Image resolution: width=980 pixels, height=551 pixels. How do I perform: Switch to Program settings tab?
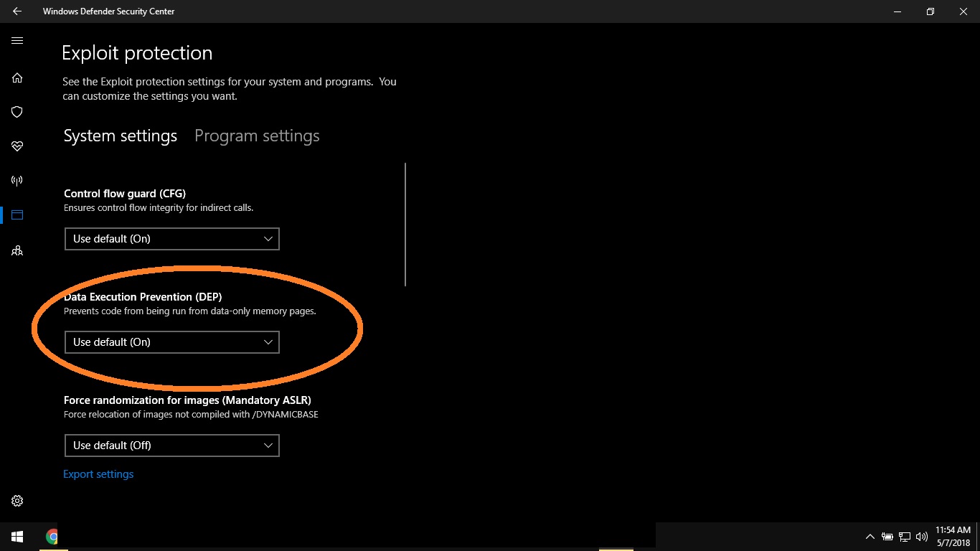(257, 136)
